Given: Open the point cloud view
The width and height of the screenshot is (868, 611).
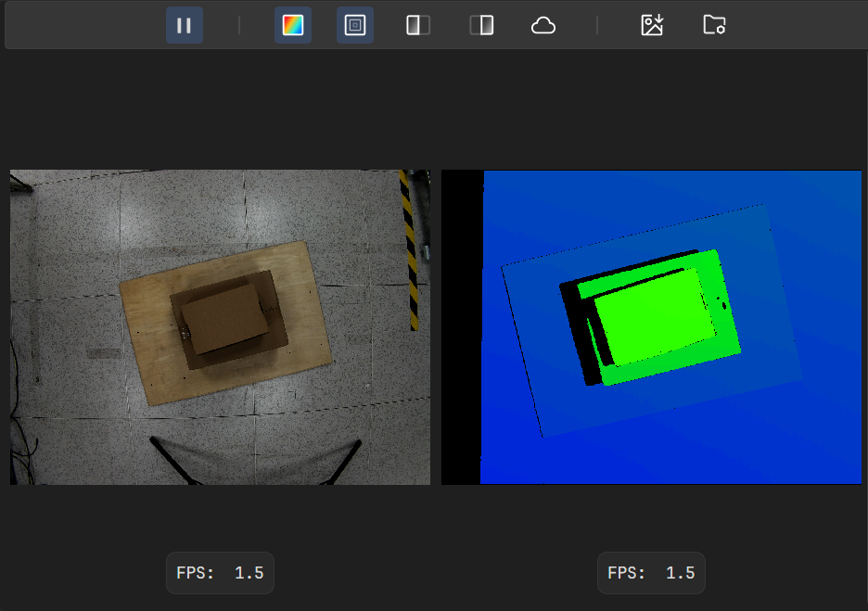Looking at the screenshot, I should [543, 25].
